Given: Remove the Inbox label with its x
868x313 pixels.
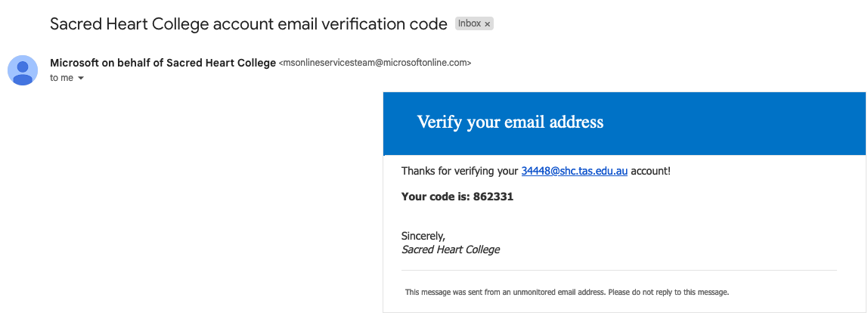Looking at the screenshot, I should pyautogui.click(x=488, y=24).
